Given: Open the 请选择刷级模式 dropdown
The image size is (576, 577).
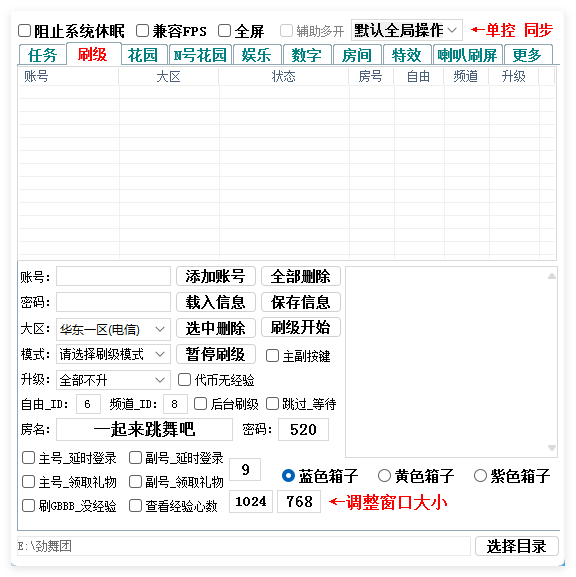Looking at the screenshot, I should pyautogui.click(x=113, y=354).
